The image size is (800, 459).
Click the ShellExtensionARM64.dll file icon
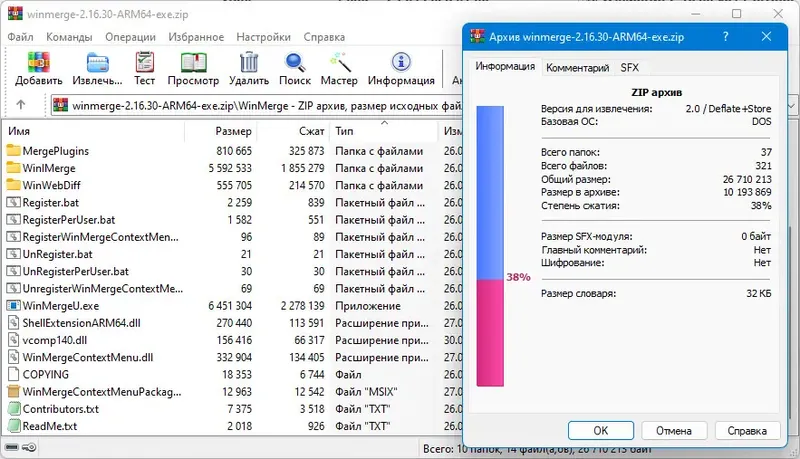pos(13,323)
